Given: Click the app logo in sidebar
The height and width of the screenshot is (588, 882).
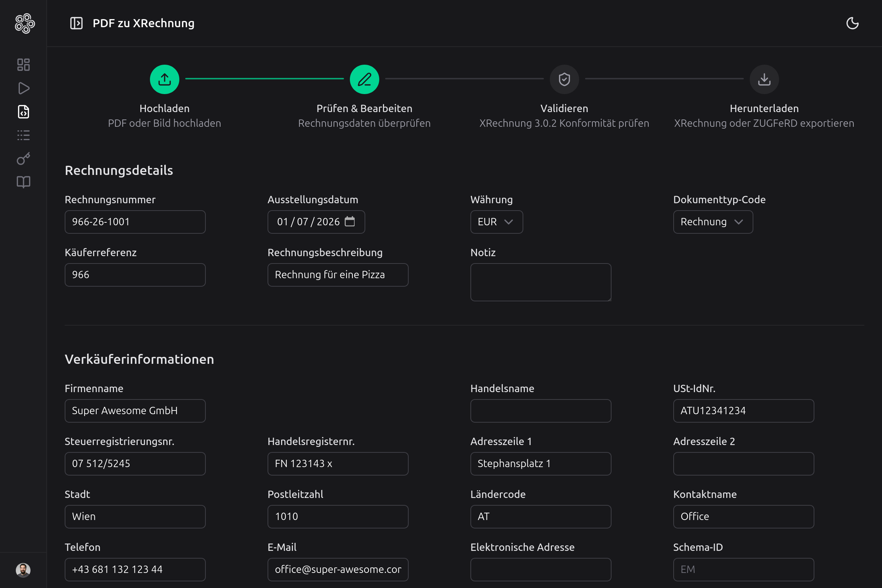Looking at the screenshot, I should coord(25,23).
